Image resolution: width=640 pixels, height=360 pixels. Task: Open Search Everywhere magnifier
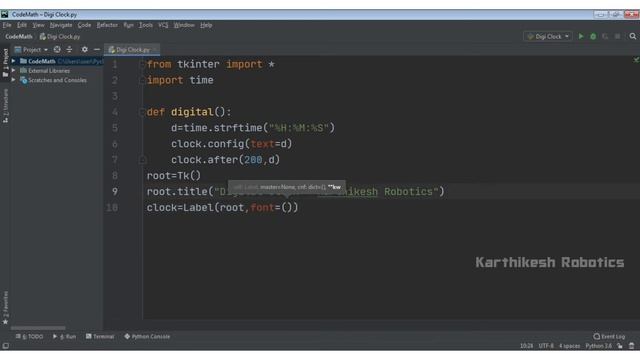[632, 36]
